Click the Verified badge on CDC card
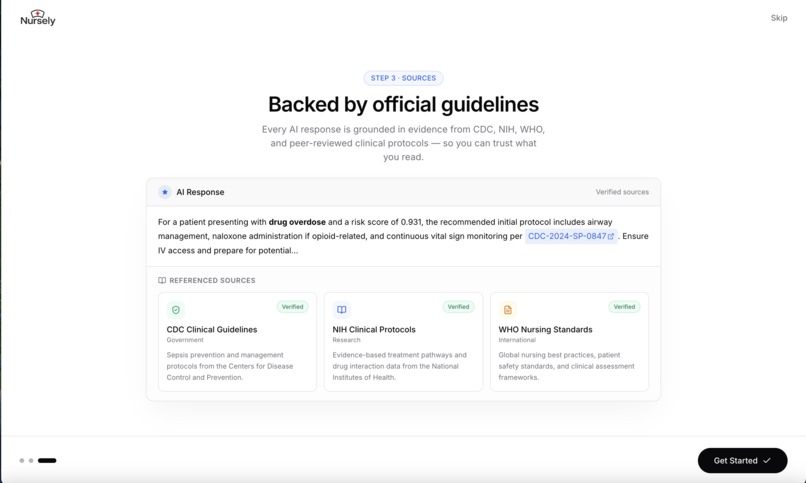Image resolution: width=806 pixels, height=483 pixels. coord(292,307)
